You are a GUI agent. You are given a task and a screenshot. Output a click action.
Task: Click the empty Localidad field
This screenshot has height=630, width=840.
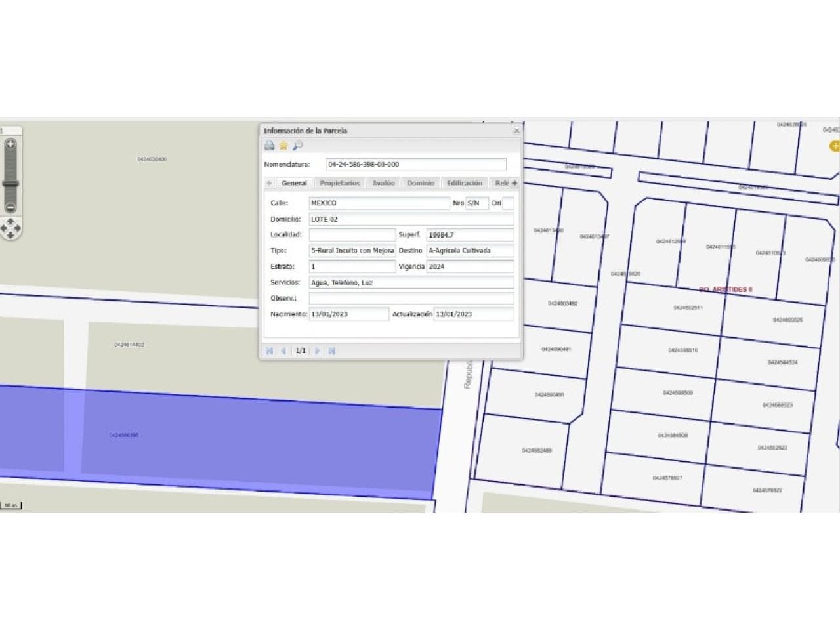(x=352, y=235)
